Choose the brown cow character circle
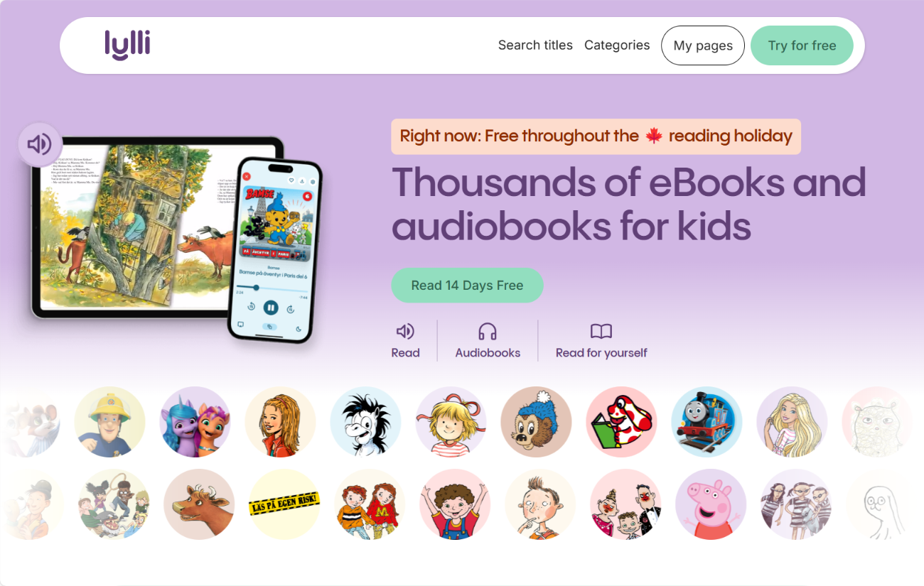The image size is (924, 586). (x=199, y=504)
